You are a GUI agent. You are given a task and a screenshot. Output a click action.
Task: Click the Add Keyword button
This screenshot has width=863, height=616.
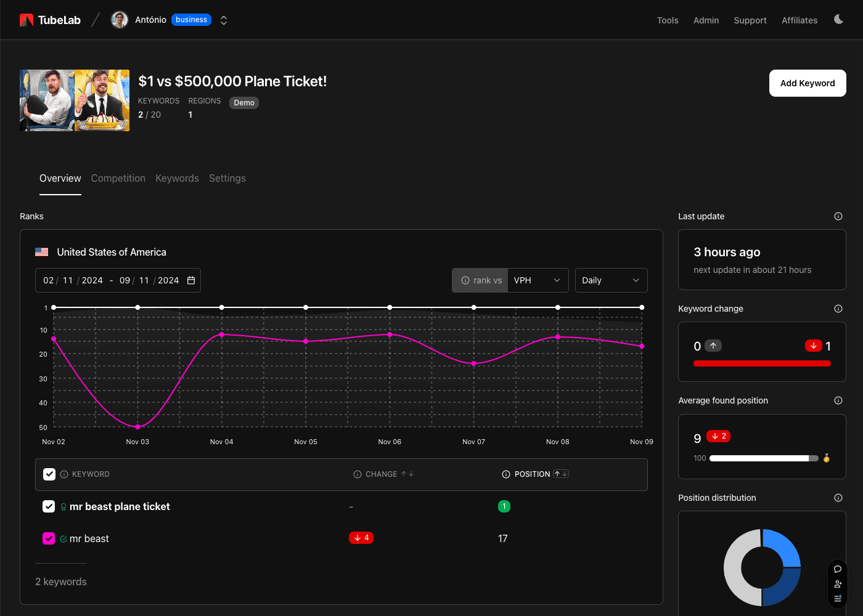[x=808, y=83]
